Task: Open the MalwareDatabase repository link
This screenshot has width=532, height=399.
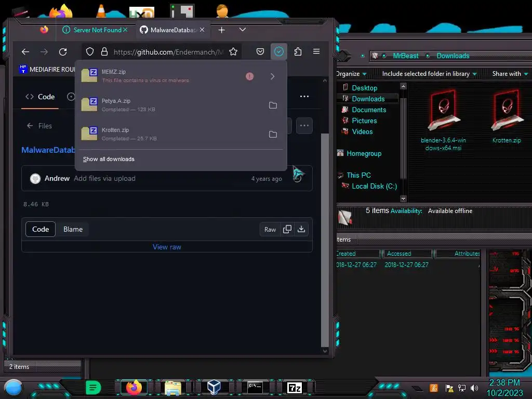Action: click(48, 150)
